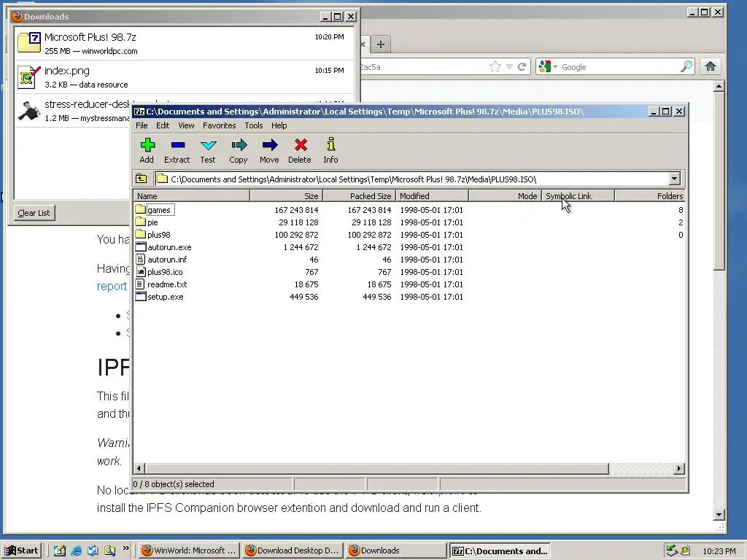Click the green Add icon in 7-Zip

coord(147,145)
